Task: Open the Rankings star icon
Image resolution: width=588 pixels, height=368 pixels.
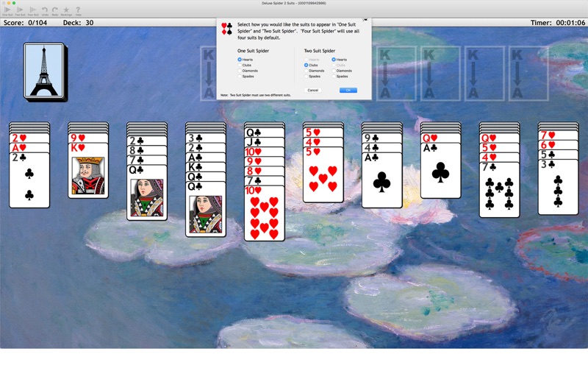Action: (x=66, y=11)
